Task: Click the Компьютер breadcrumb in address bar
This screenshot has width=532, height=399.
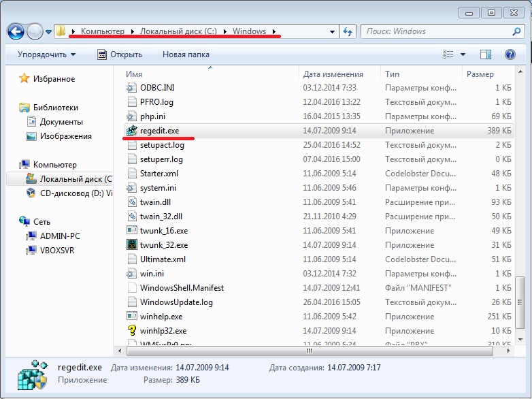Action: click(103, 31)
